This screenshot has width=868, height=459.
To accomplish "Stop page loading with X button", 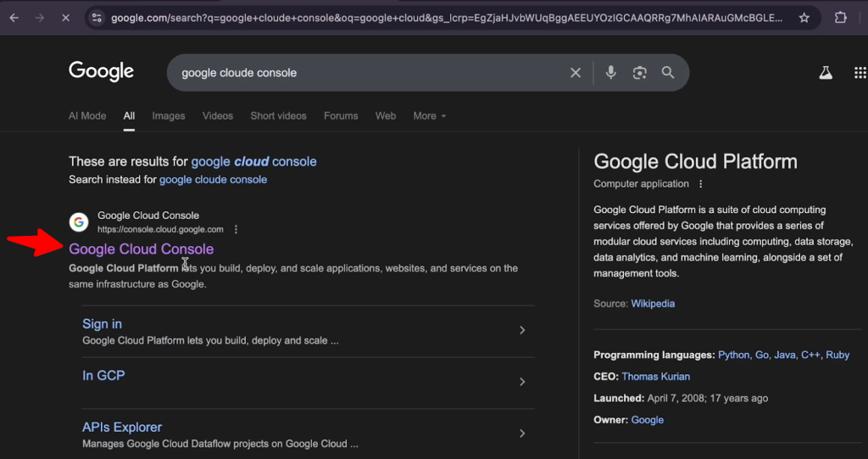I will point(65,18).
